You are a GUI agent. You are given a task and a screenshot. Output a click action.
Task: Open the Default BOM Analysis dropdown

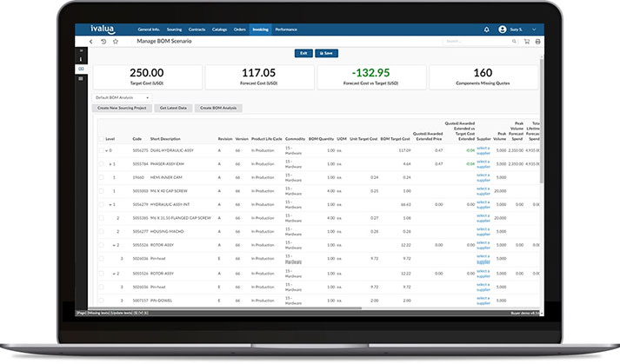(122, 97)
